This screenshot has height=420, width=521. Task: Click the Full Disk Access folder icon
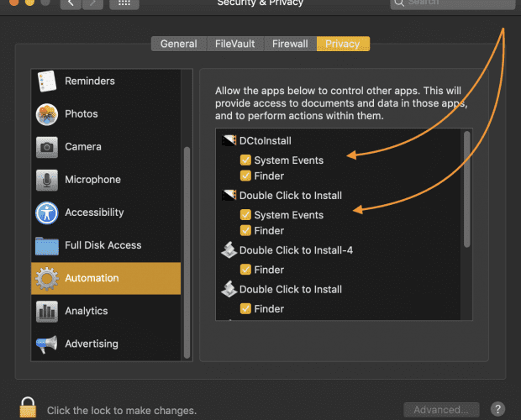click(x=47, y=245)
